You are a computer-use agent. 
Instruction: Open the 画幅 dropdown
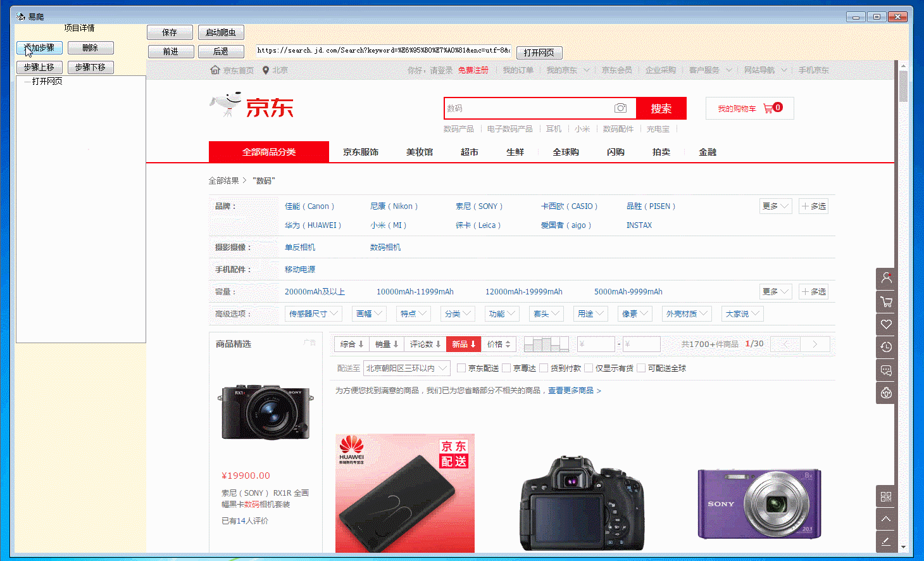370,313
